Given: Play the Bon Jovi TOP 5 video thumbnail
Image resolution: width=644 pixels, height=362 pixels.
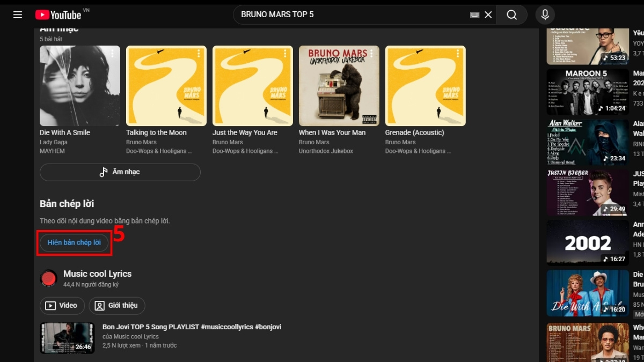Looking at the screenshot, I should (x=67, y=338).
